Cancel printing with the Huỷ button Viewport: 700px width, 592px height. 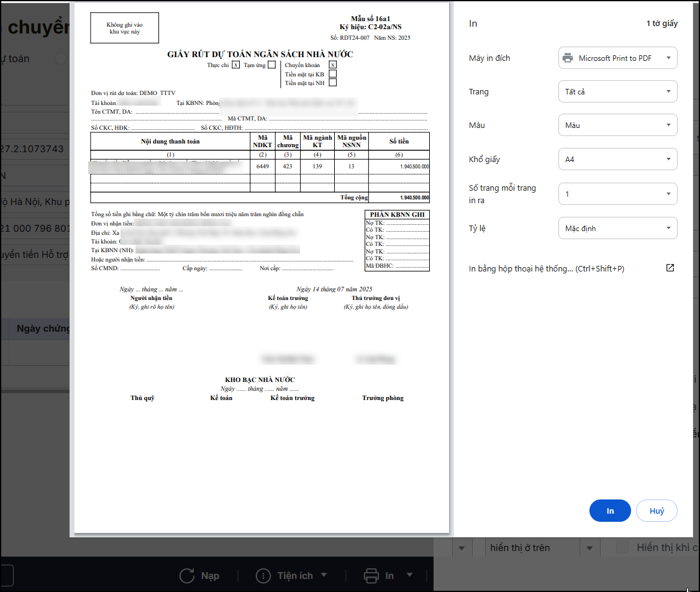tap(656, 511)
